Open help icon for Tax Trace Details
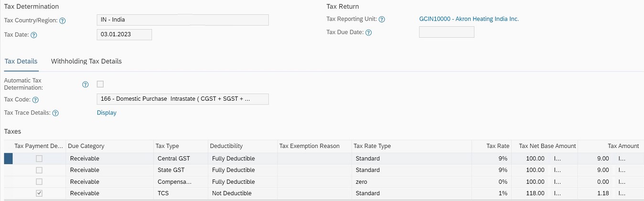Viewport: 644px width, 201px height. pyautogui.click(x=55, y=113)
